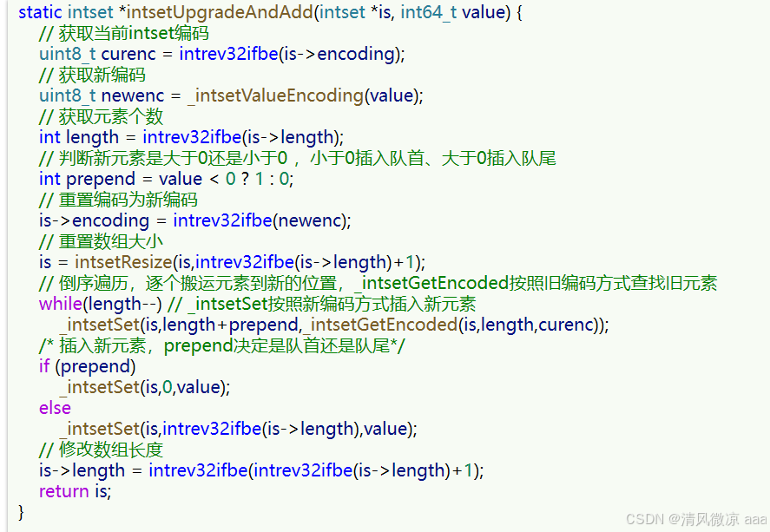Select the _intsetValueEncoding function call

coord(275,95)
